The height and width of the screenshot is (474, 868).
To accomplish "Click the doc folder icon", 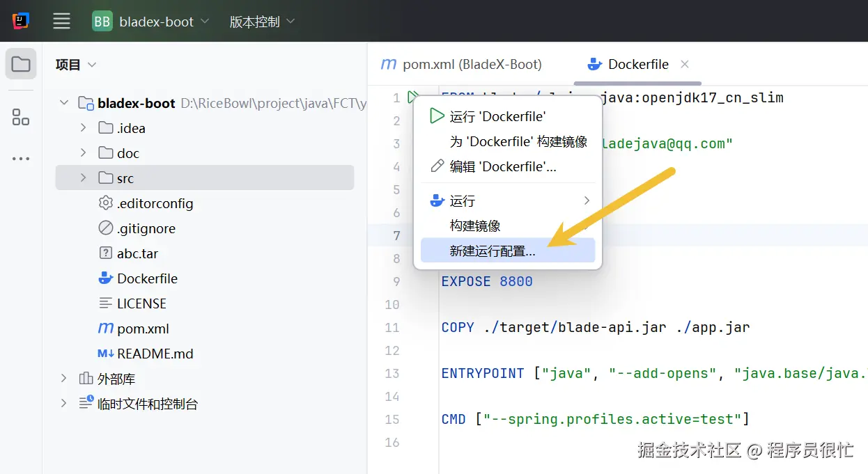I will [106, 153].
